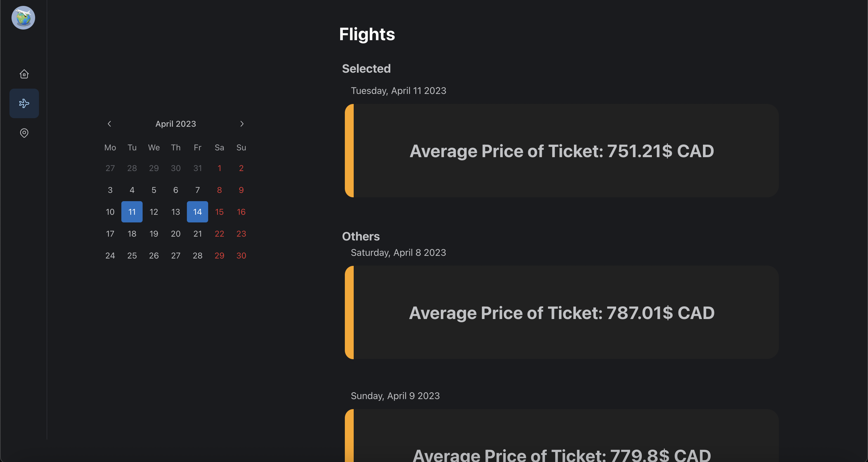
Task: Open the 787.01$ CAD ticket card
Action: tap(561, 313)
